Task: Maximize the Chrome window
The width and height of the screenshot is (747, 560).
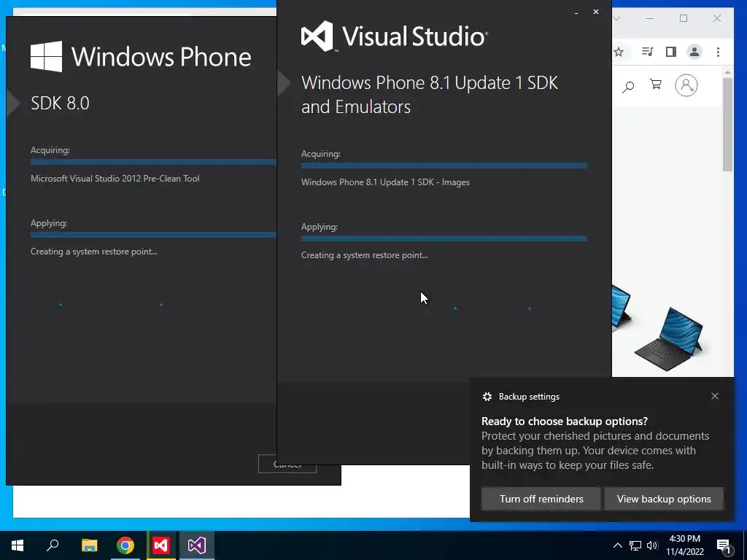Action: tap(684, 18)
